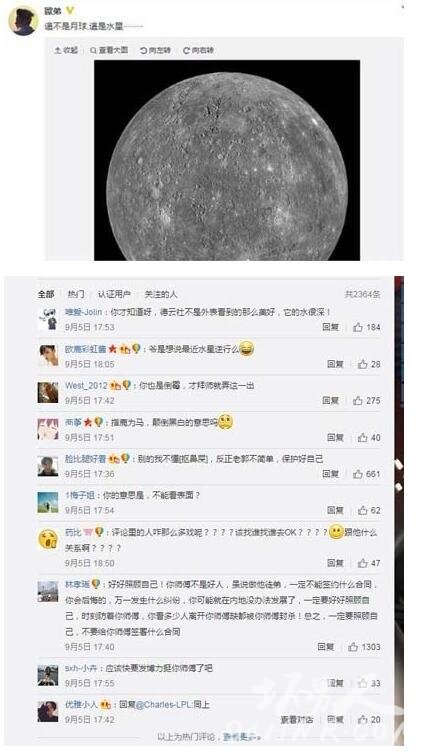Tap thumbs-up icon beside 47 count
Image resolution: width=427 pixels, height=752 pixels.
click(x=363, y=563)
